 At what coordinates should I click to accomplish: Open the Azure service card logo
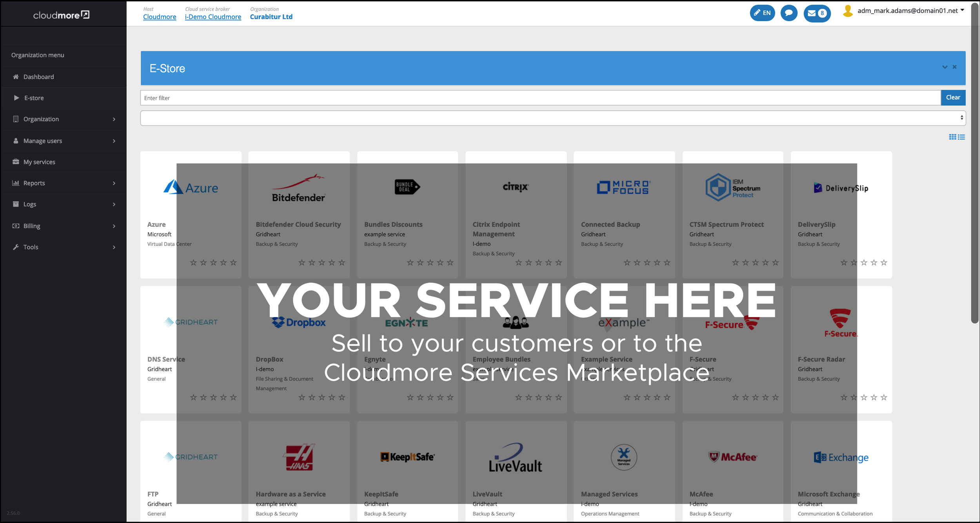pyautogui.click(x=191, y=187)
